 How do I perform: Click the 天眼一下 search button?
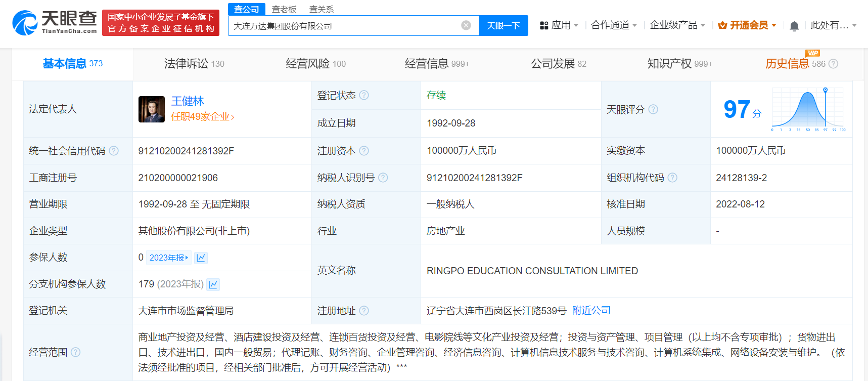pos(504,26)
